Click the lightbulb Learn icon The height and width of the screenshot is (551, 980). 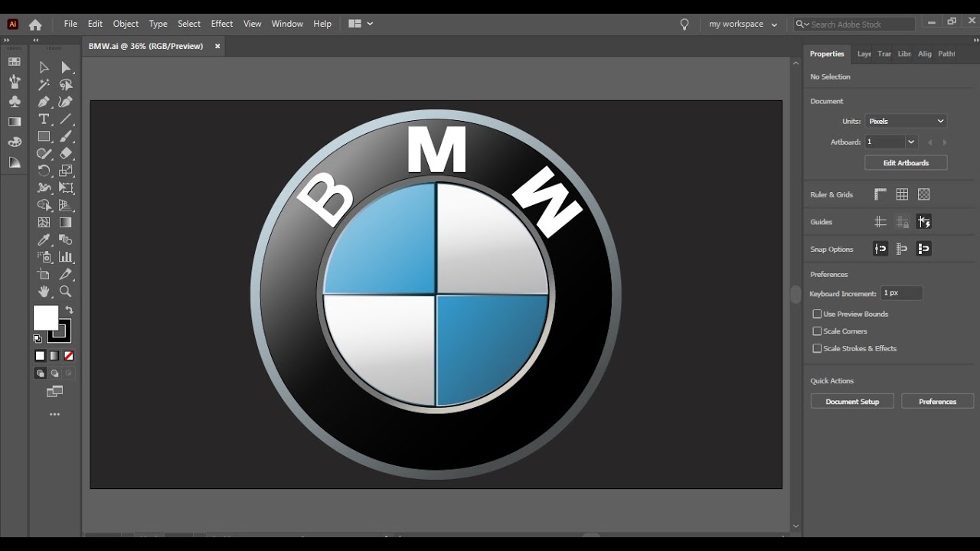click(684, 24)
